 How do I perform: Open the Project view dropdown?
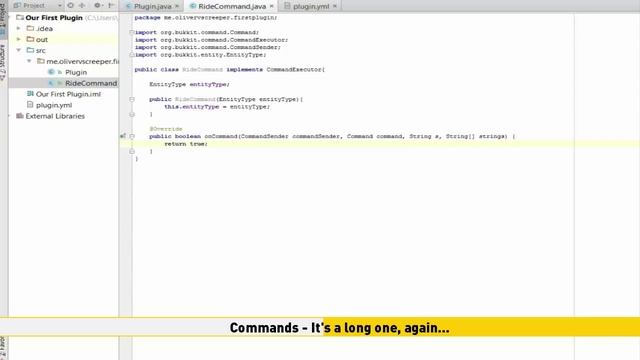(x=60, y=6)
